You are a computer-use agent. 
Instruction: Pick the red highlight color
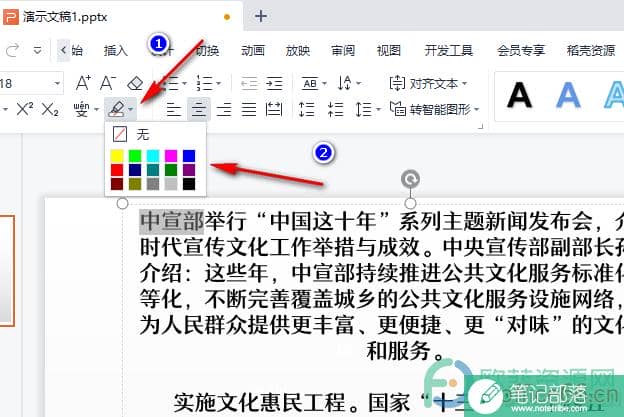pos(117,170)
